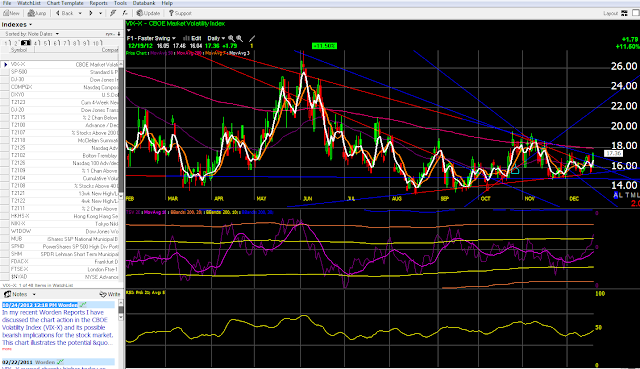Click the Update toolbar icon
The width and height of the screenshot is (640, 369).
[x=148, y=13]
